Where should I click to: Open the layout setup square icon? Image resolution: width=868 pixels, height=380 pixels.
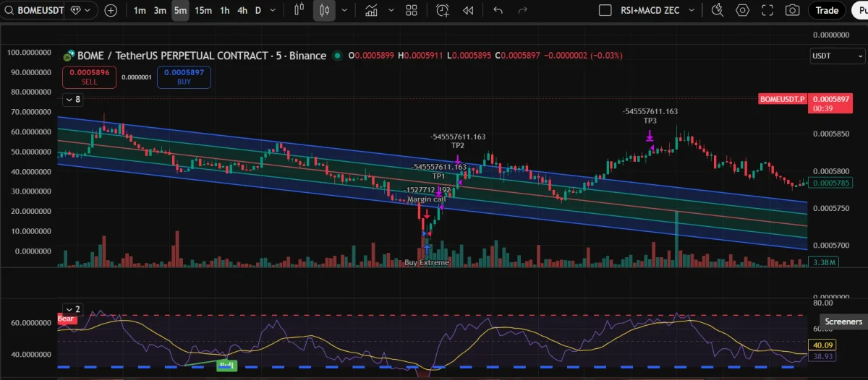605,11
